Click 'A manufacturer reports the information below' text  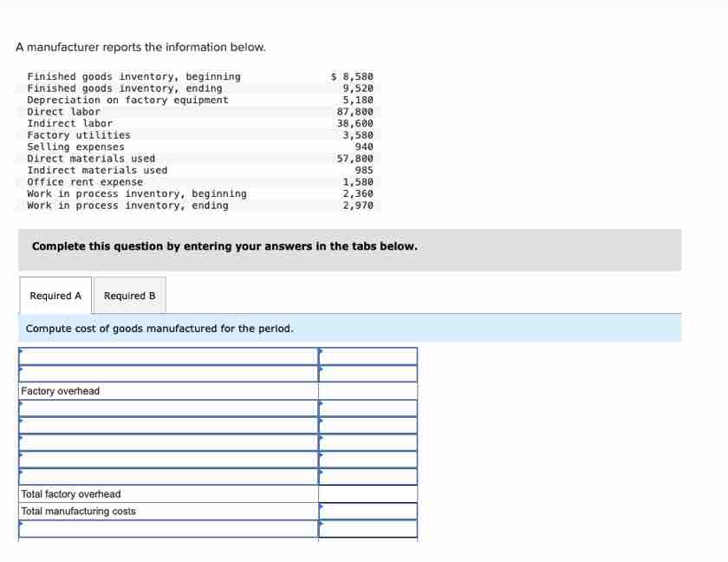140,48
